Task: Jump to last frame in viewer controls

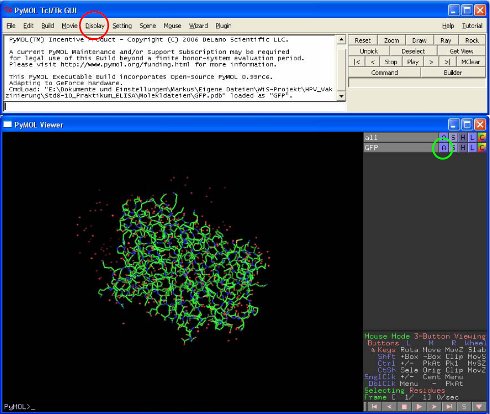Action: coord(449,407)
